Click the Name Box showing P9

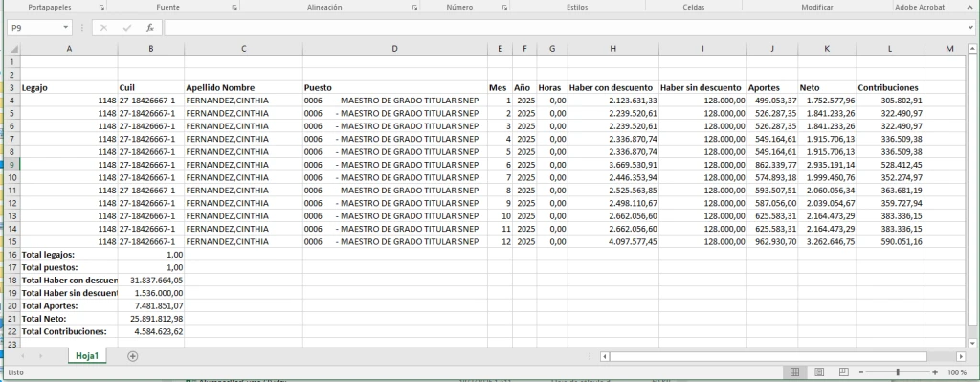34,28
